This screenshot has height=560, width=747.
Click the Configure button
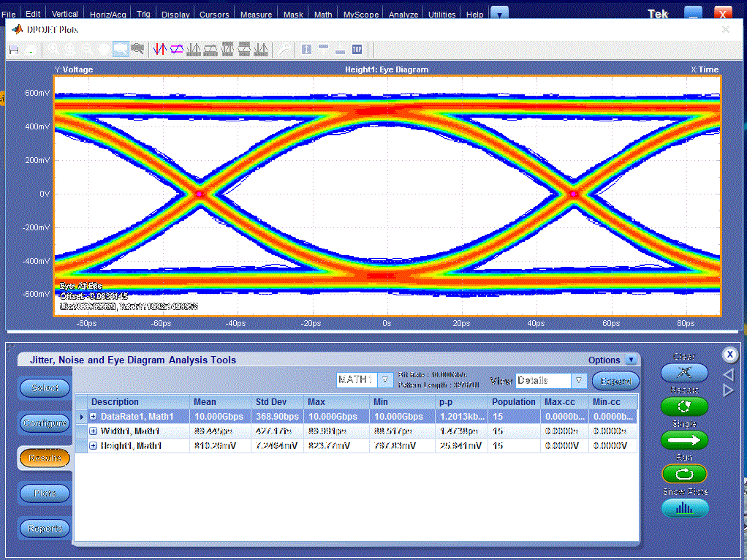[x=45, y=423]
